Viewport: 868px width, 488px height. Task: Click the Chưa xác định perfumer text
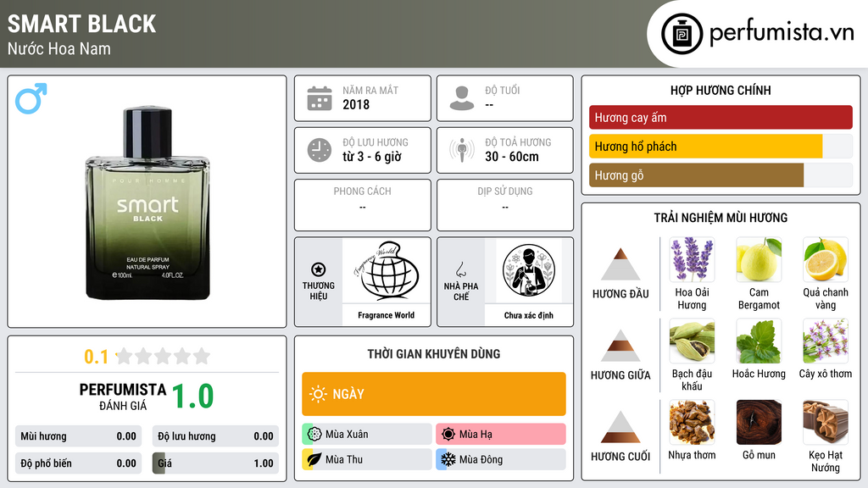[x=529, y=315]
